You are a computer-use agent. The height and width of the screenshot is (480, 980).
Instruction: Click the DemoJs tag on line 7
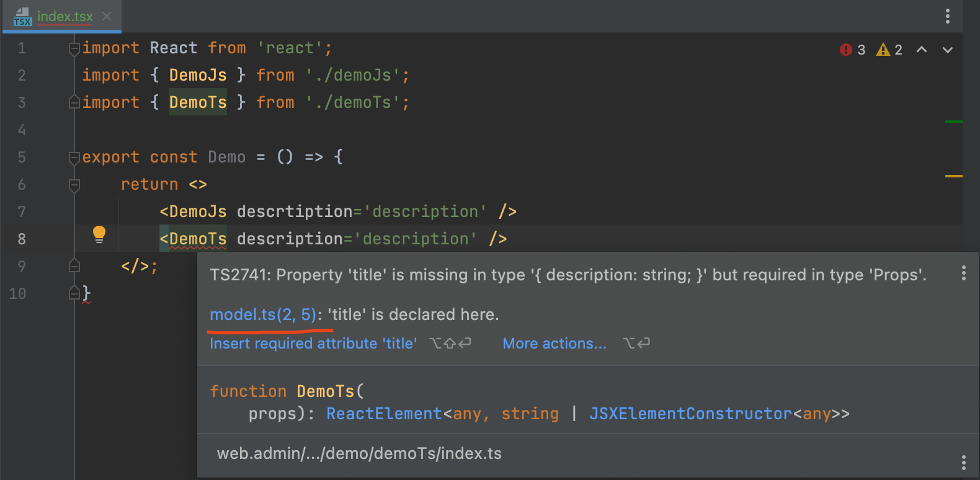(198, 211)
